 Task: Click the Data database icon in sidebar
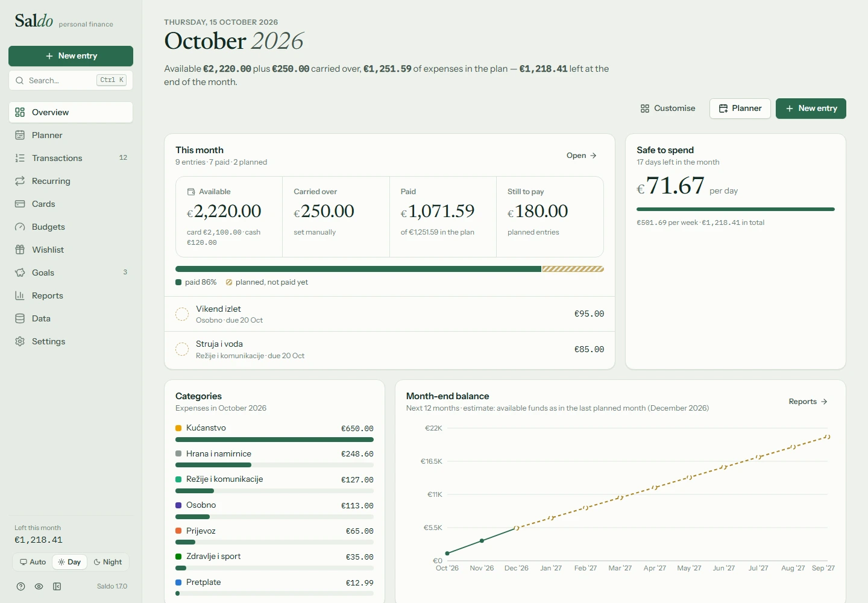[x=20, y=318]
